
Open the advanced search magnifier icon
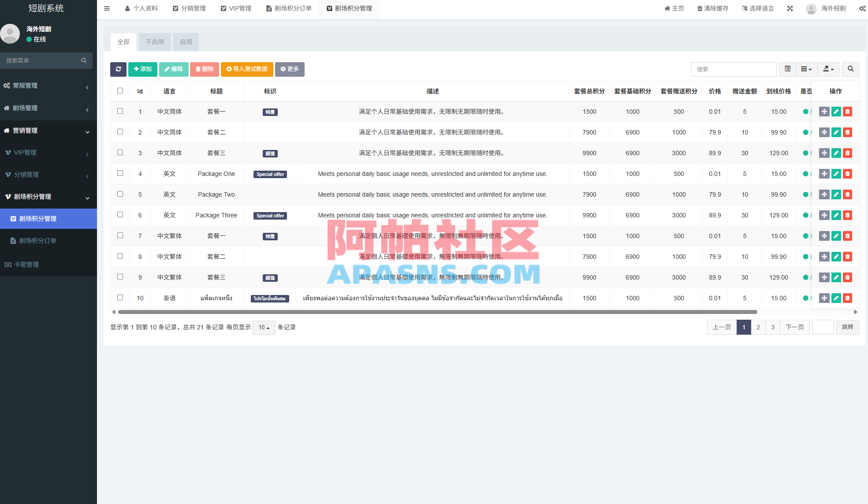[x=850, y=69]
